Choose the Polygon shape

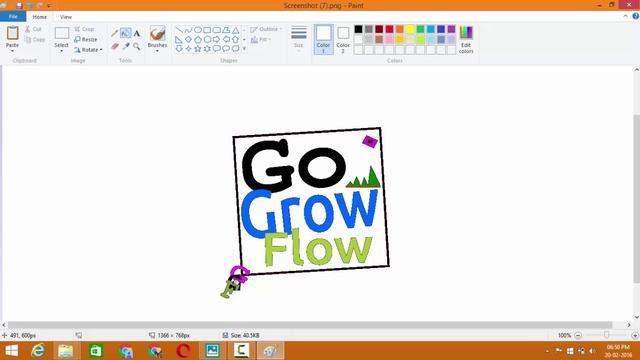pos(226,30)
